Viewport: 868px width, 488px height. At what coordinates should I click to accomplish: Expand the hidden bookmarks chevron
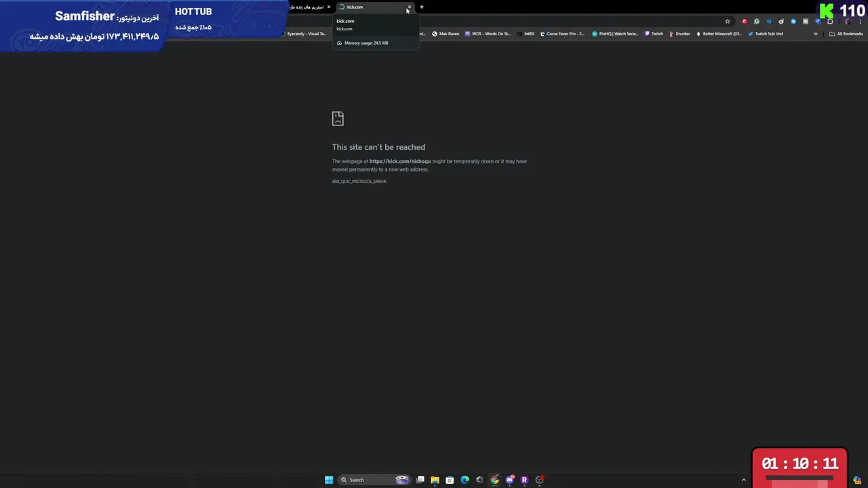816,34
